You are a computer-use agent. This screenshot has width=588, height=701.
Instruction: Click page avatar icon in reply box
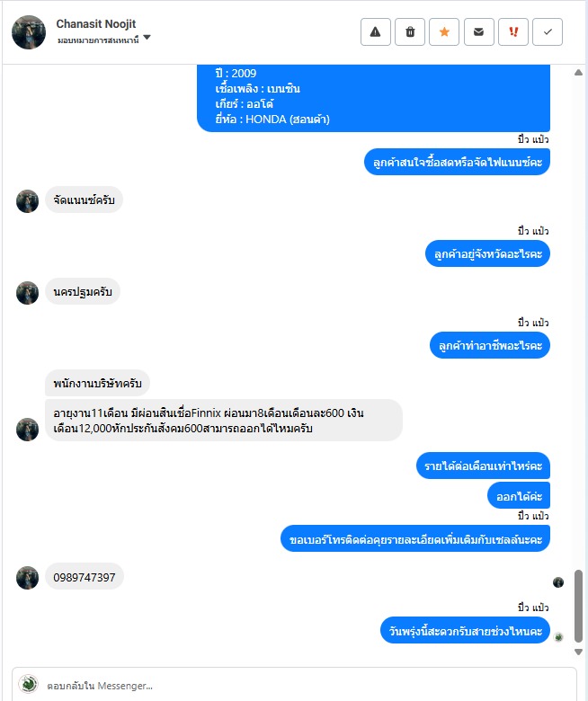28,685
